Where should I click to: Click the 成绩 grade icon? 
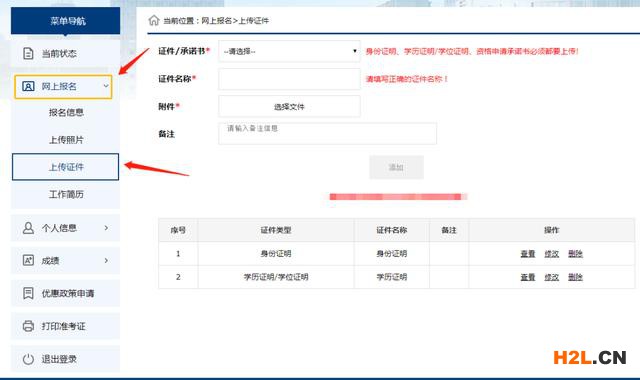[28, 260]
